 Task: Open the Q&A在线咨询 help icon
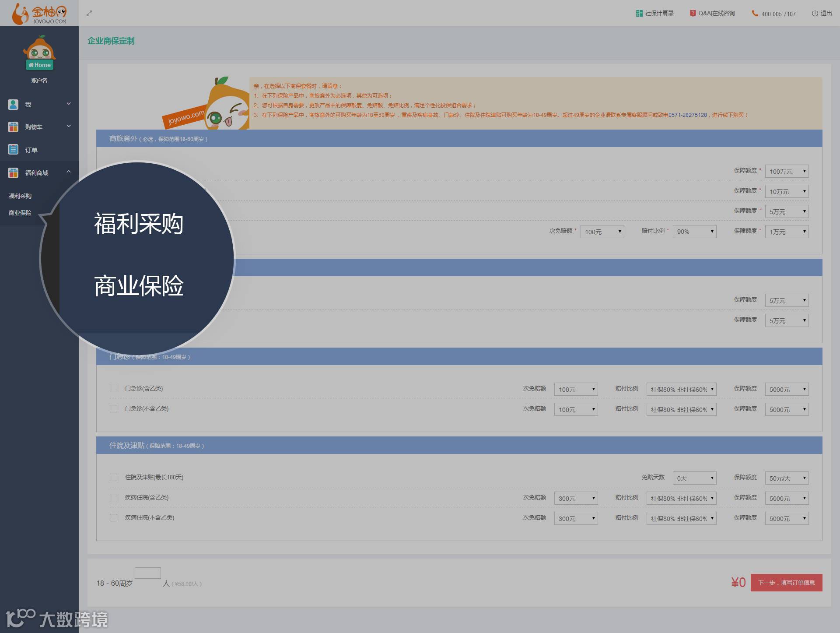pos(693,13)
